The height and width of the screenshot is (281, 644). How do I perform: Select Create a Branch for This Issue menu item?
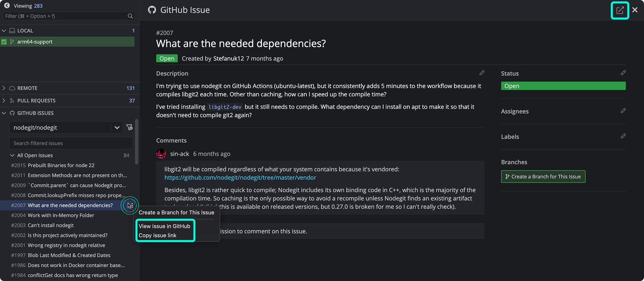coord(176,212)
